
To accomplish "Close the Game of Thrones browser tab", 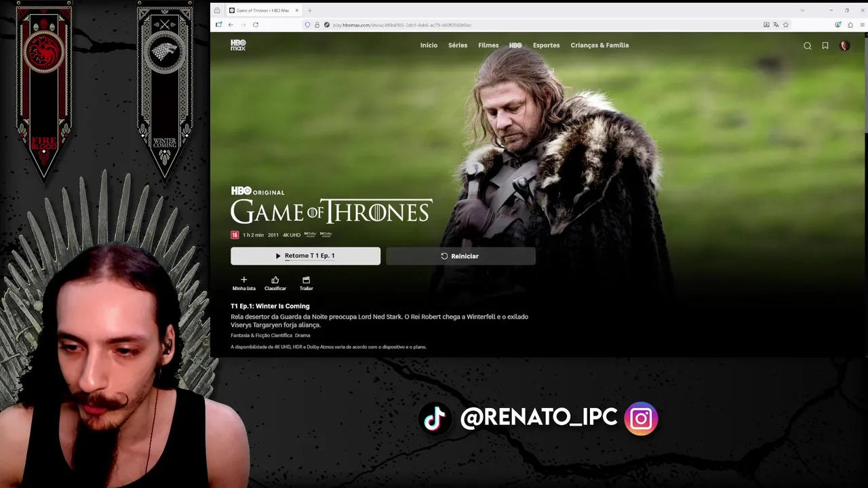I will [296, 10].
